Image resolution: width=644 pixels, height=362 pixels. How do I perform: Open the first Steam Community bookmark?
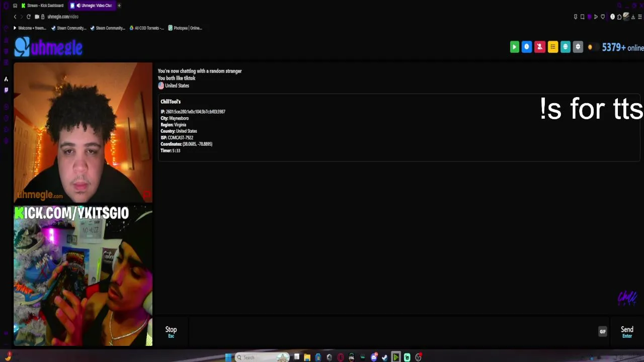[69, 28]
